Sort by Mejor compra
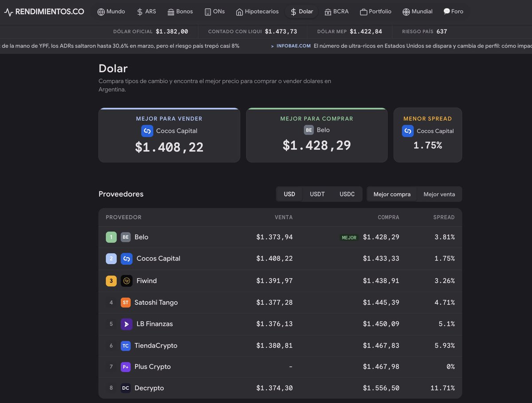Viewport: 532px width, 403px height. (x=392, y=194)
